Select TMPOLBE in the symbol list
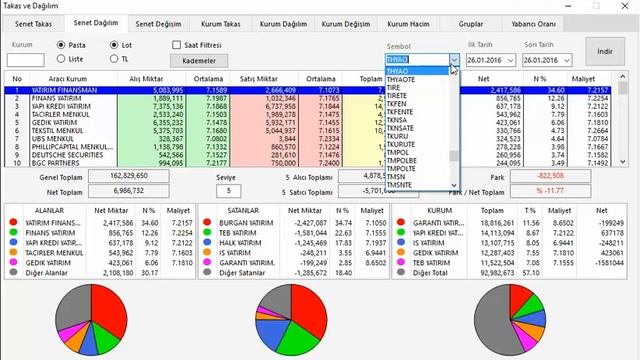Image resolution: width=640 pixels, height=360 pixels. tap(417, 160)
